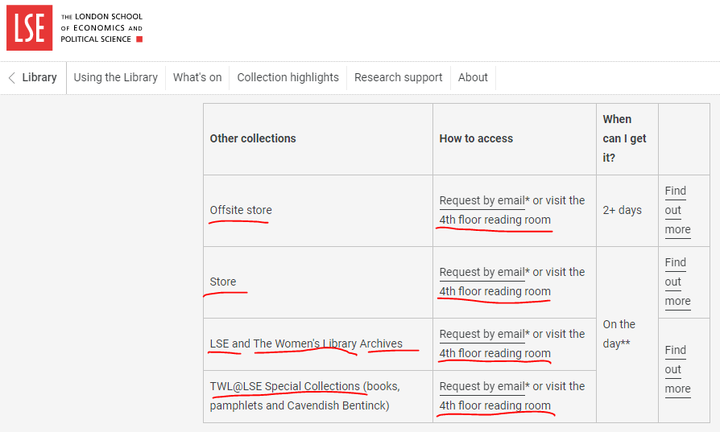720x432 pixels.
Task: Click Request by email link in Store row
Action: point(482,272)
